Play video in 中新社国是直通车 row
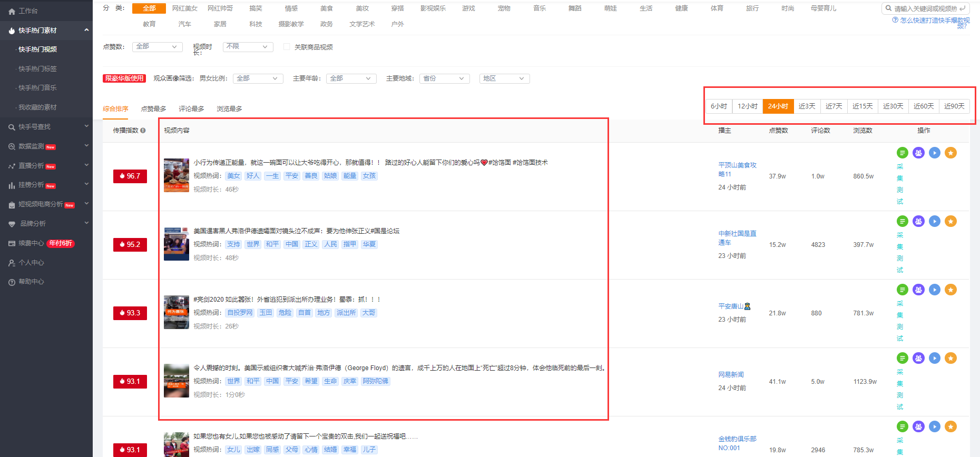This screenshot has height=457, width=980. click(935, 221)
